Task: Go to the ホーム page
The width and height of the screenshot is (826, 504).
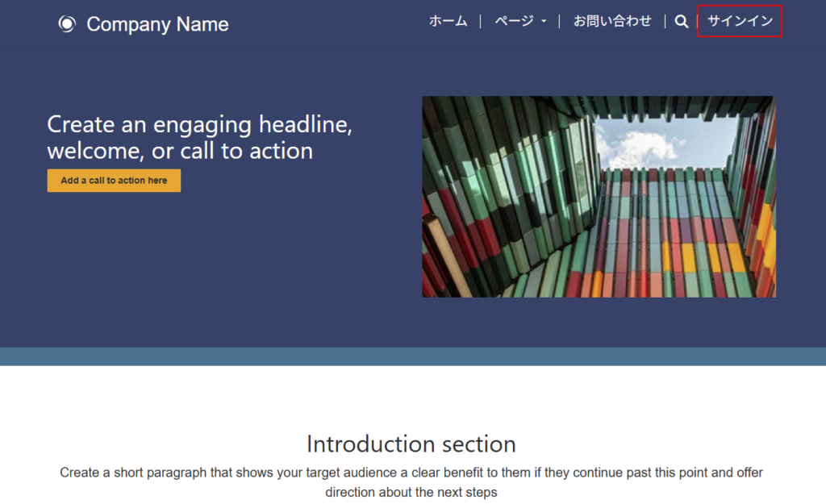Action: 448,21
